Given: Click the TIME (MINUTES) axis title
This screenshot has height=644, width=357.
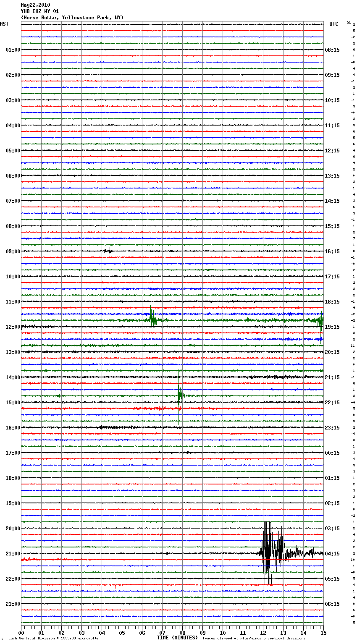Looking at the screenshot, I should coord(177,638).
